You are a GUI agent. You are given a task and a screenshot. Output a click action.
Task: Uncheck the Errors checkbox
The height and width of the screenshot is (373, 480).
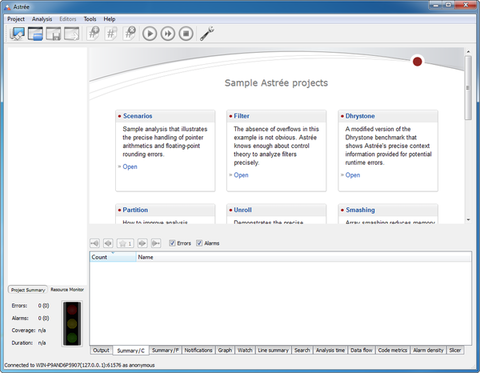[172, 243]
